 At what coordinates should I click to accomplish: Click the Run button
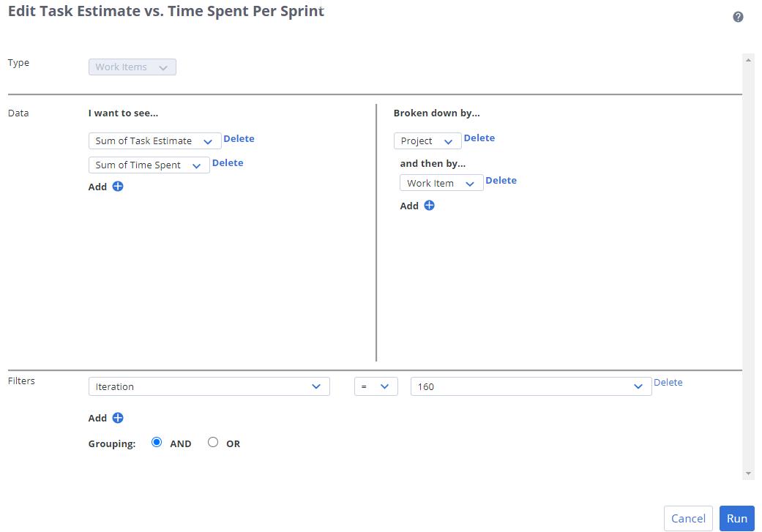[736, 518]
